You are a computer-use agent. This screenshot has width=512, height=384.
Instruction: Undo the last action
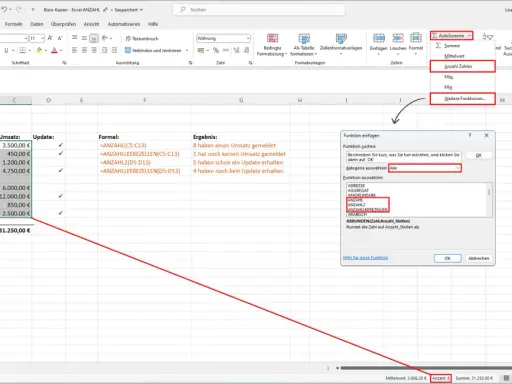pos(4,9)
